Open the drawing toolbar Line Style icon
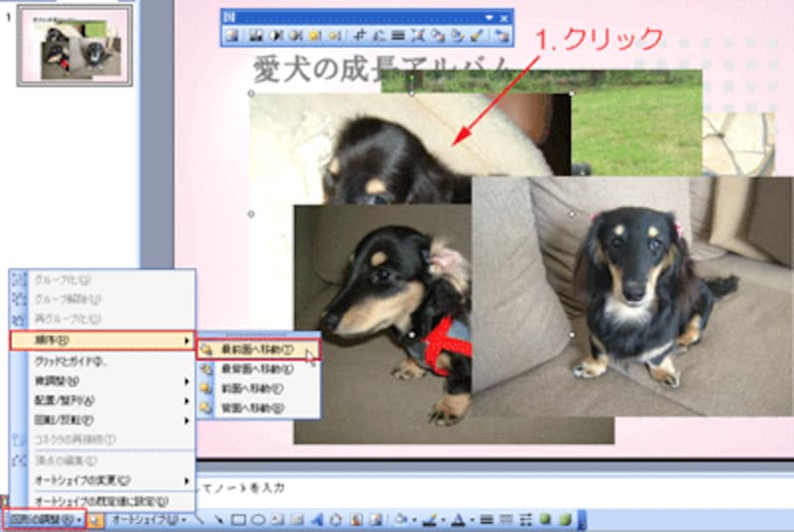The height and width of the screenshot is (532, 794). coord(486,520)
